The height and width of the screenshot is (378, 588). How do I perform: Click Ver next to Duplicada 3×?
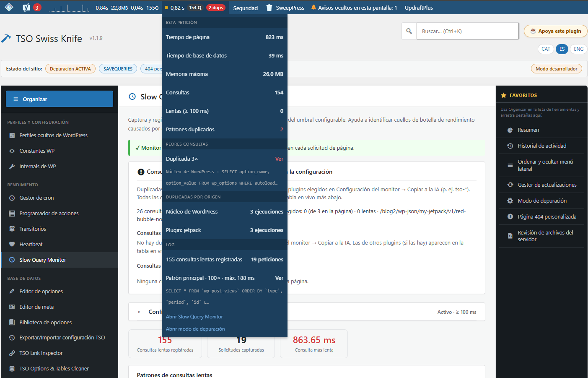(279, 159)
